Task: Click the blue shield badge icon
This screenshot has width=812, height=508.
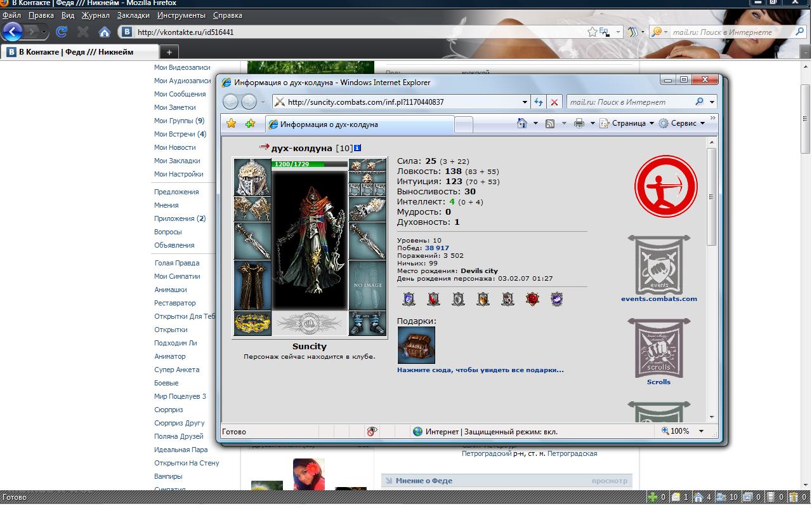Action: point(409,299)
